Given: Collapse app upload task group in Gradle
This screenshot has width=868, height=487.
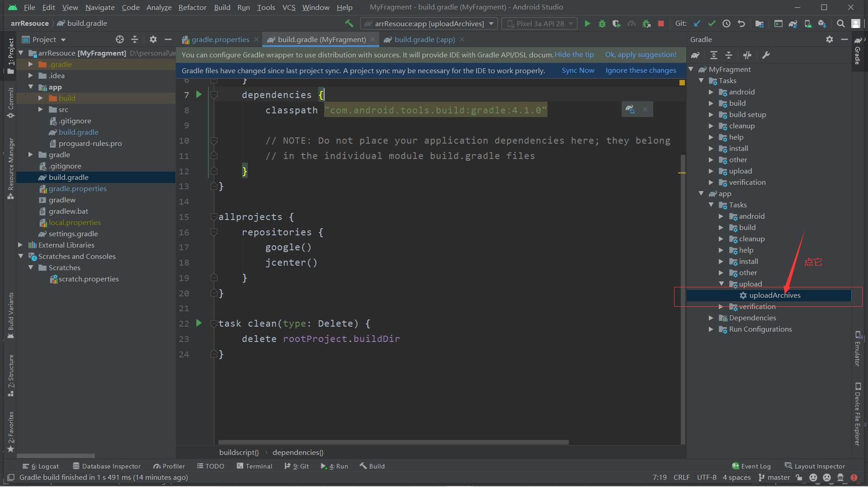Looking at the screenshot, I should [x=721, y=284].
